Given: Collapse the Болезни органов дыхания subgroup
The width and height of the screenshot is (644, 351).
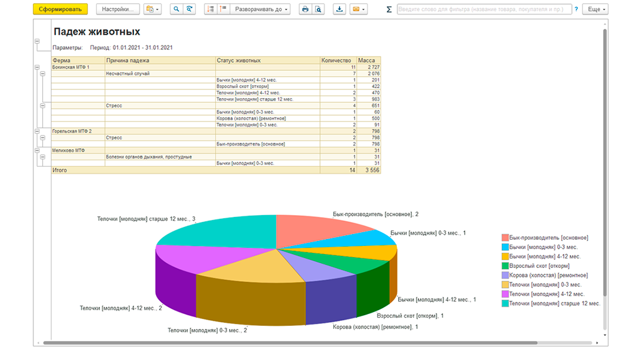Looking at the screenshot, I should pyautogui.click(x=43, y=157).
